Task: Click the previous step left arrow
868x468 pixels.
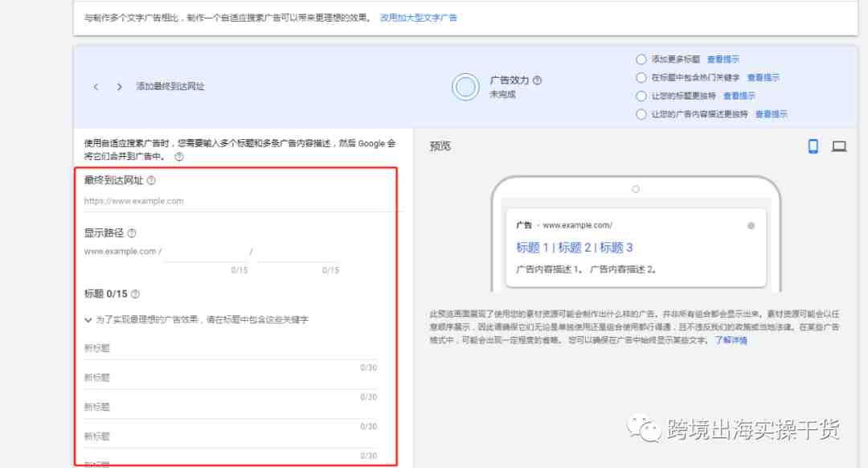Action: 96,86
